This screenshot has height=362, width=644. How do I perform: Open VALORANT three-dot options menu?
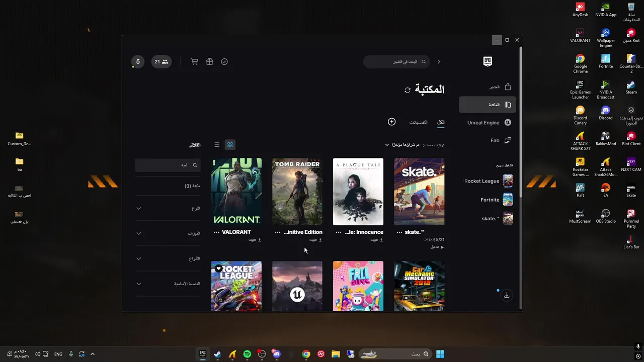pos(217,232)
